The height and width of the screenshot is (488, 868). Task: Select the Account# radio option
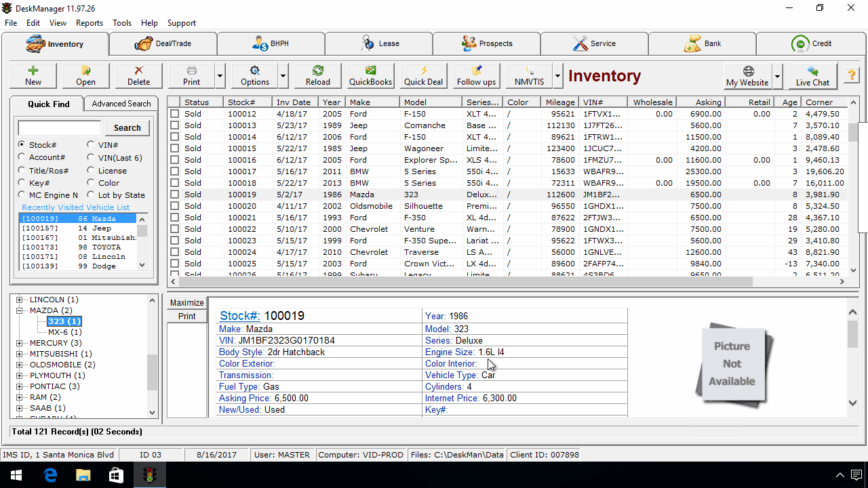pyautogui.click(x=22, y=157)
